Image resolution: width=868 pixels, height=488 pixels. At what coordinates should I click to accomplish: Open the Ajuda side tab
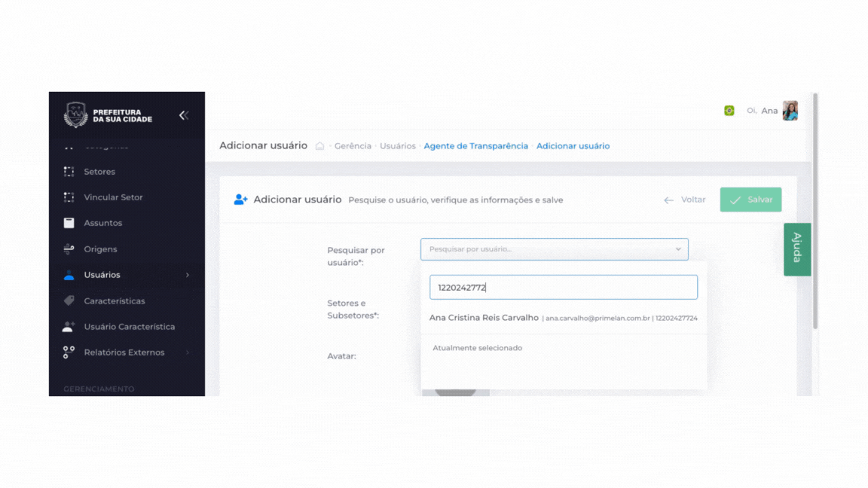click(797, 249)
